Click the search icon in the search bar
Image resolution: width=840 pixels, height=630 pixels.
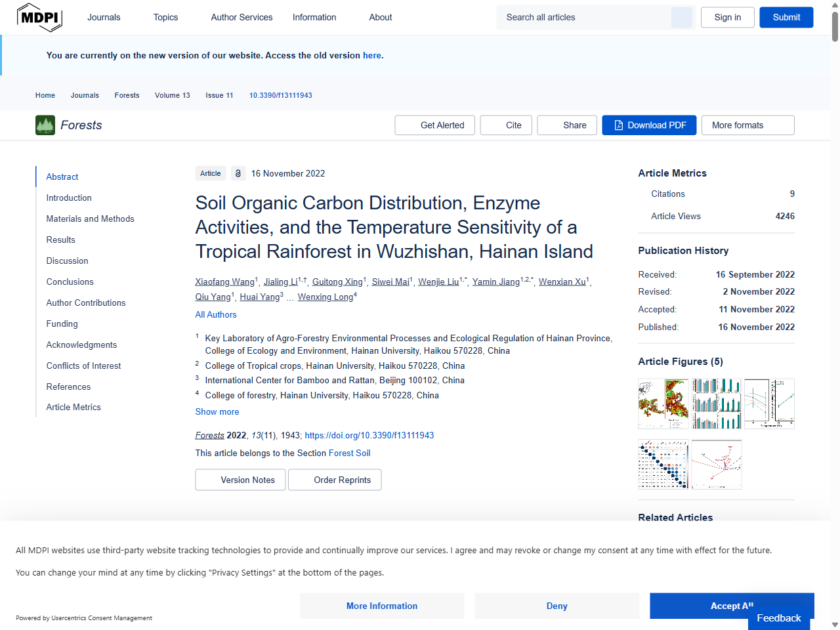pos(681,17)
